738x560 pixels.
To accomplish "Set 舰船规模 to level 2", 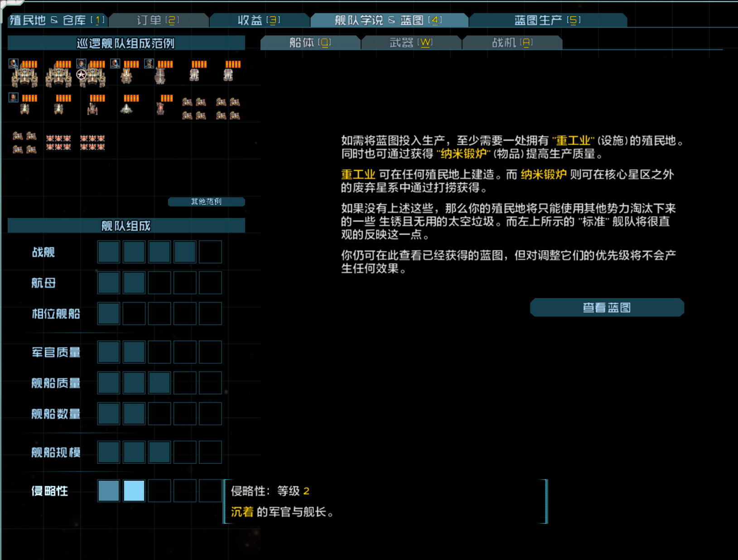I will 134,452.
